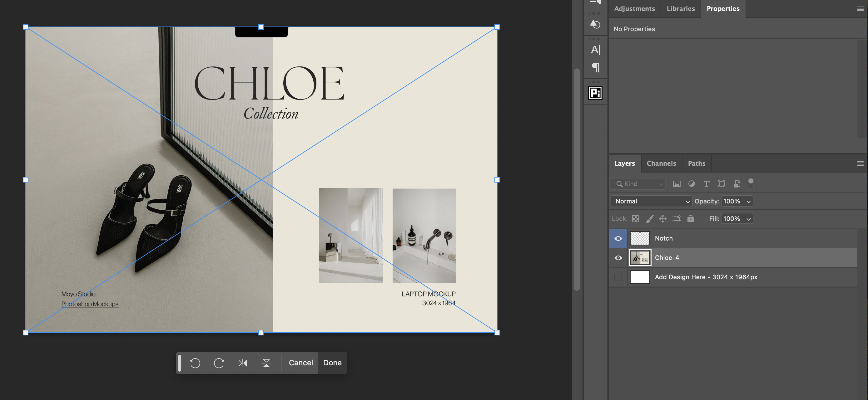This screenshot has width=868, height=400.
Task: Open the Paragraph panel icon
Action: [595, 68]
